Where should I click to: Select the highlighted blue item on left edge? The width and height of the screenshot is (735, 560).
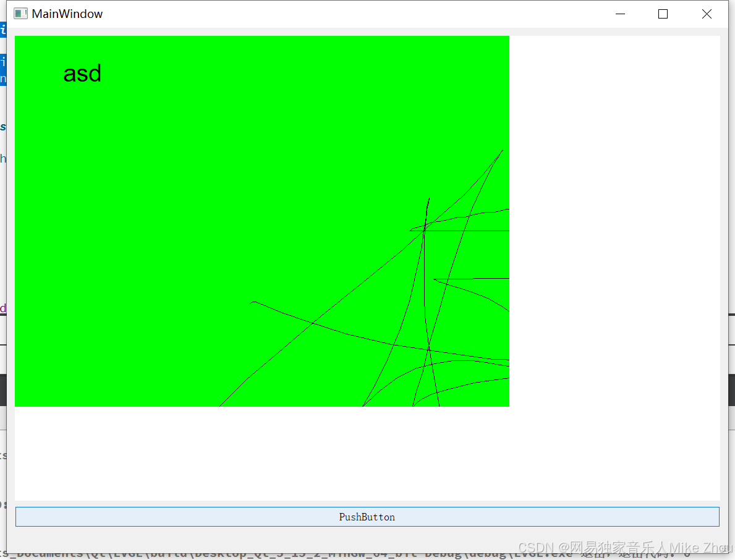click(x=3, y=28)
